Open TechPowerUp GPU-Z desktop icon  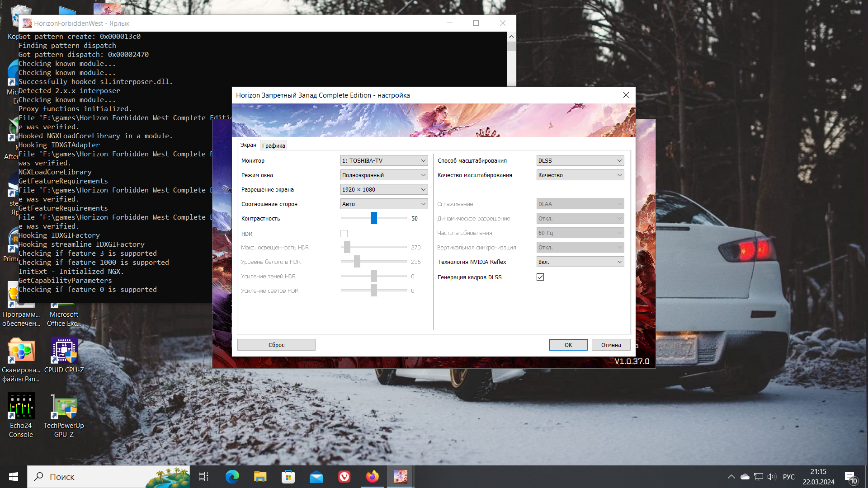[64, 407]
